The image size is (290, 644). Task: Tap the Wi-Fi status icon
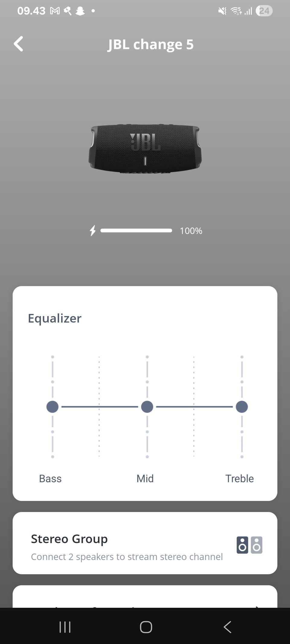point(236,11)
